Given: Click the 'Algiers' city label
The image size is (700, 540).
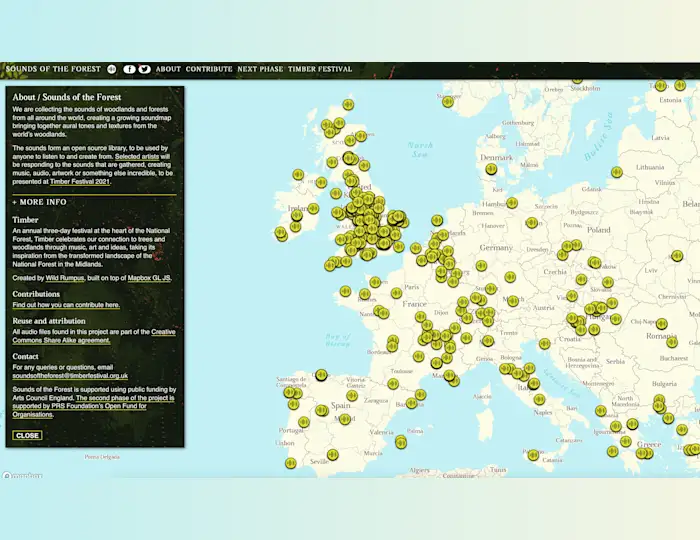Looking at the screenshot, I should (x=419, y=470).
